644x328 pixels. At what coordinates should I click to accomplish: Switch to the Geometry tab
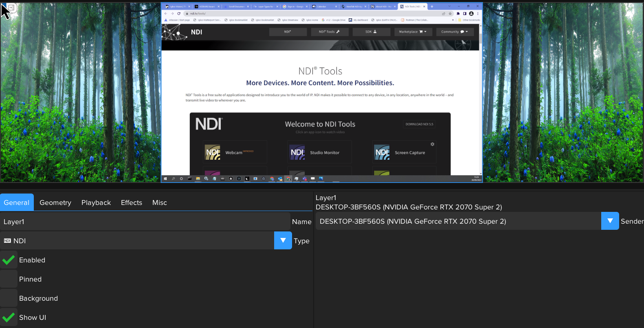coord(55,203)
